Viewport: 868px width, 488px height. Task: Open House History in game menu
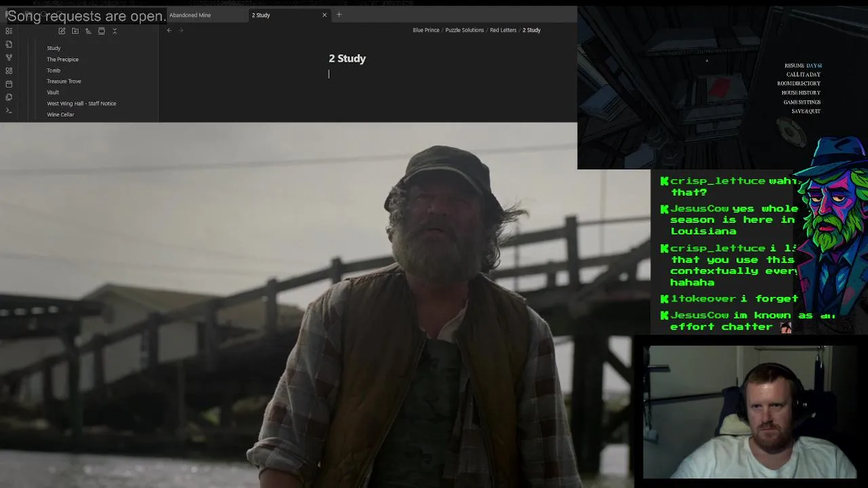[801, 93]
